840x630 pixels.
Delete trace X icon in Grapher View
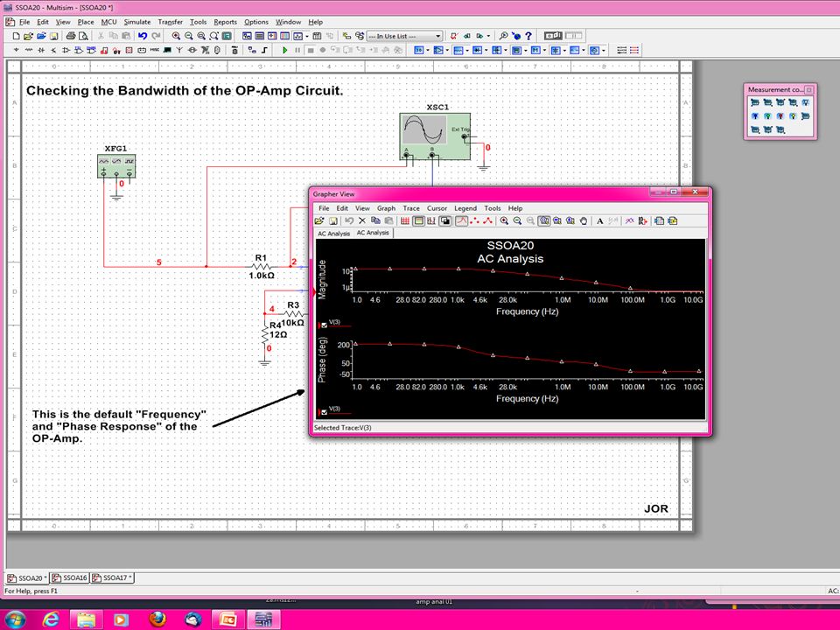click(x=362, y=220)
